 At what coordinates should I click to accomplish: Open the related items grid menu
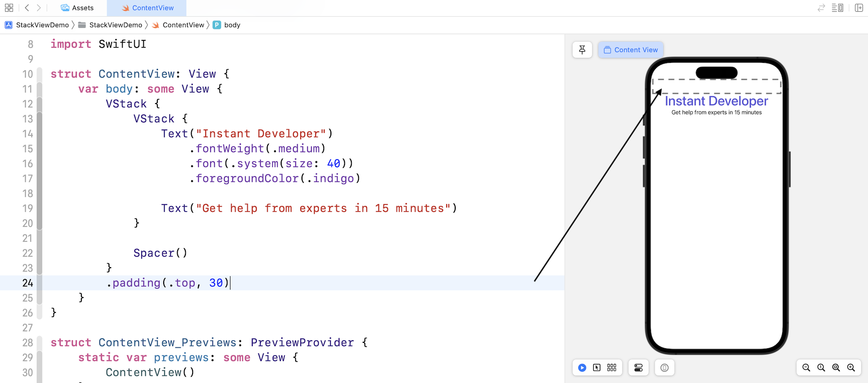(9, 8)
